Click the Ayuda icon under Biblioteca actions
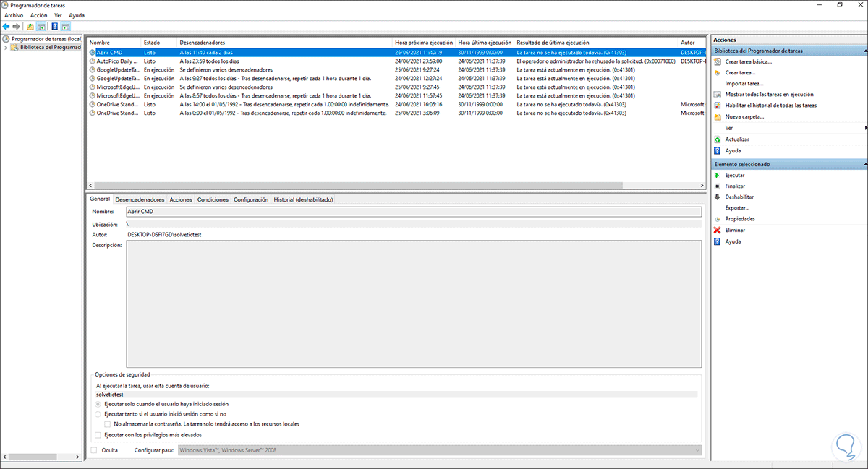The image size is (868, 469). [718, 150]
